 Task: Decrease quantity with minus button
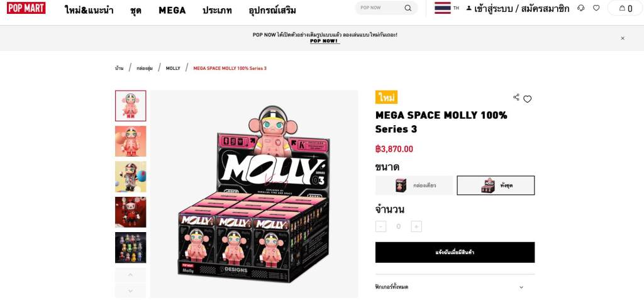pyautogui.click(x=380, y=226)
